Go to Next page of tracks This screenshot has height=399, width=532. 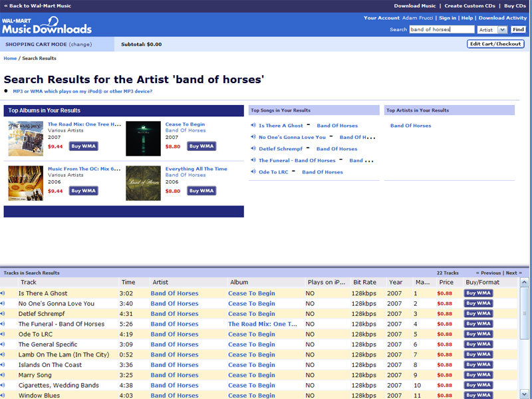pyautogui.click(x=513, y=273)
